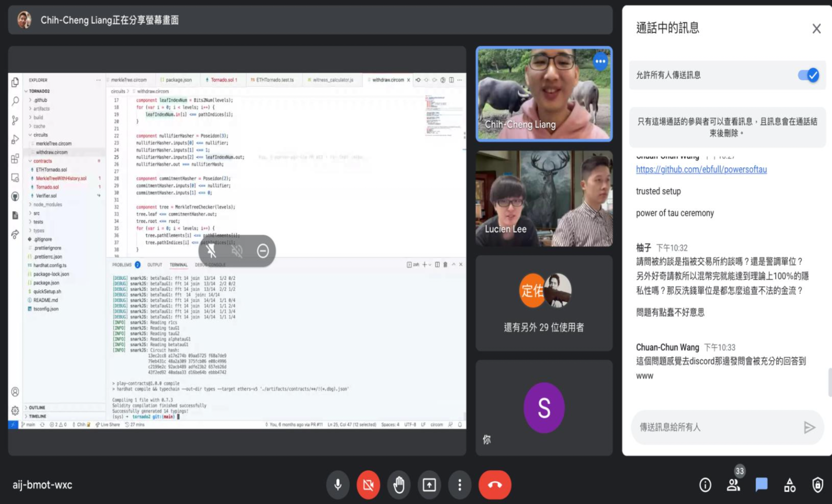Viewport: 832px width, 504px height.
Task: Open the three-dot more options menu
Action: [x=460, y=485]
